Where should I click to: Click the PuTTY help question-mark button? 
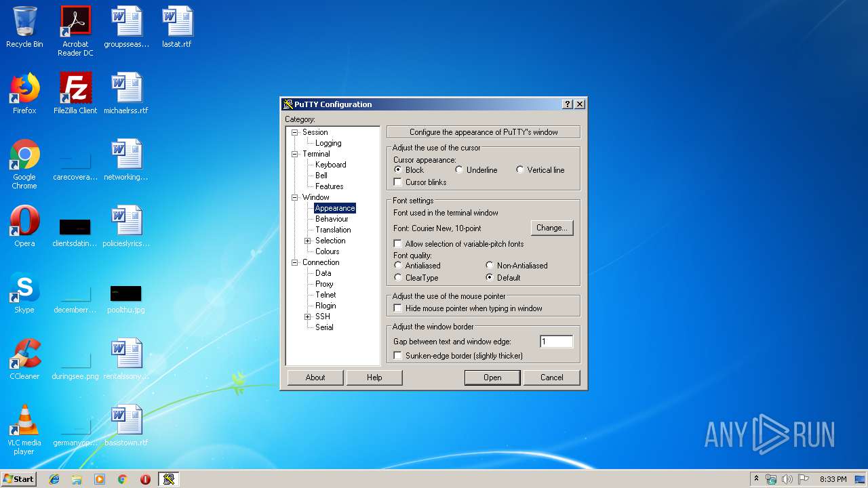pos(568,104)
